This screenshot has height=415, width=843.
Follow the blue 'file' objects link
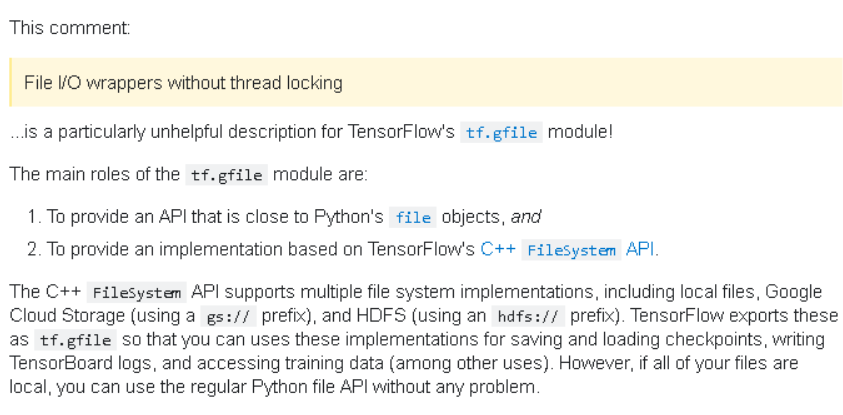click(413, 218)
